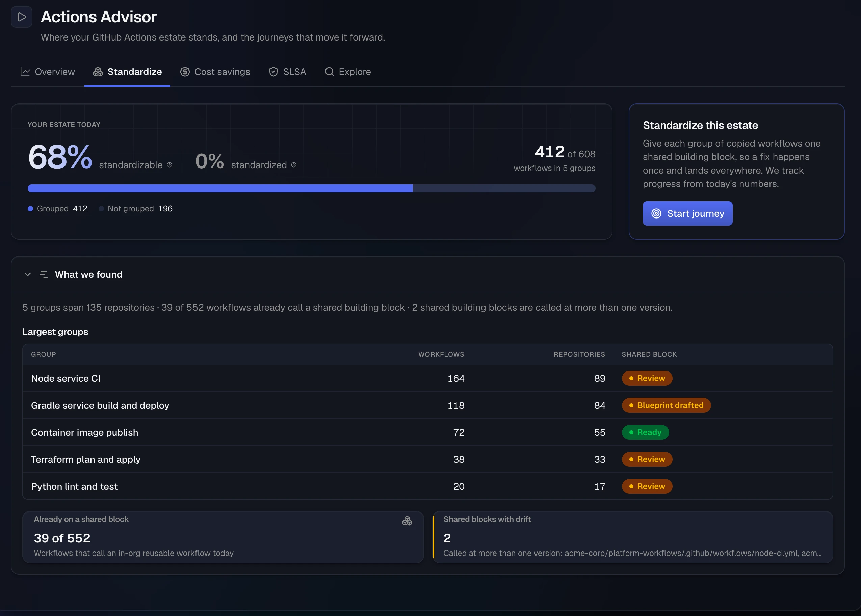Image resolution: width=861 pixels, height=616 pixels.
Task: Click the 68% standardizable figure
Action: tap(60, 157)
